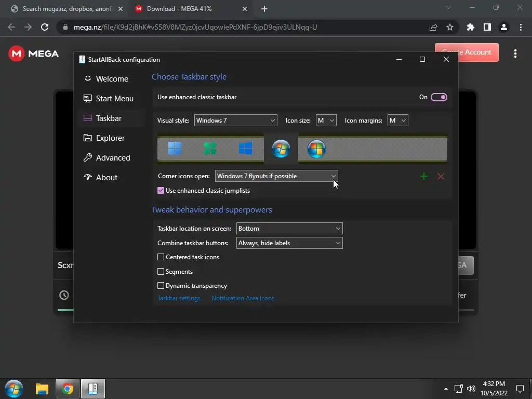Open the Windows Start orb
This screenshot has height=399, width=532.
[x=14, y=389]
